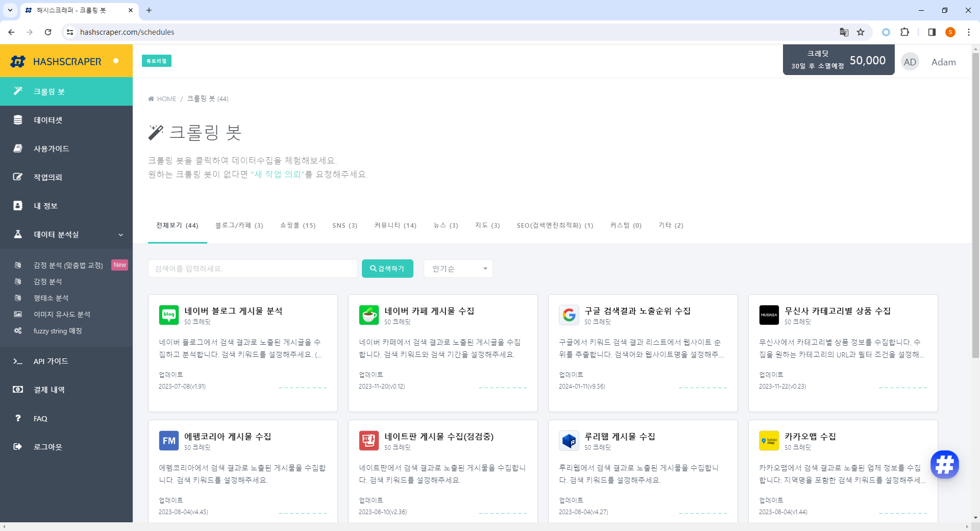Click the fuzzy string matching gears icon
The image size is (980, 531).
[x=18, y=331]
